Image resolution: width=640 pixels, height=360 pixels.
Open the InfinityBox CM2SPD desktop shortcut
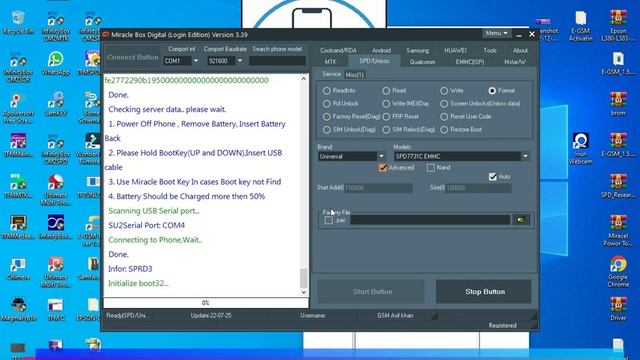(x=56, y=149)
